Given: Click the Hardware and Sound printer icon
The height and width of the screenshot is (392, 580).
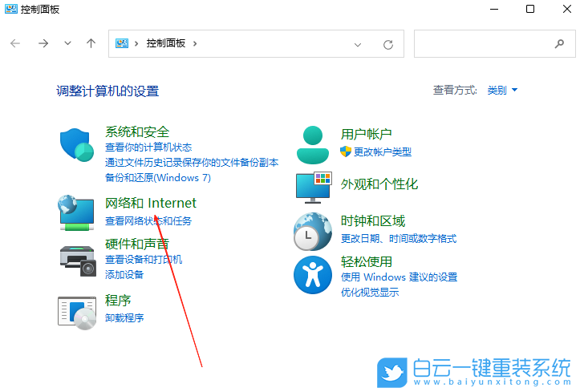Looking at the screenshot, I should click(x=78, y=261).
